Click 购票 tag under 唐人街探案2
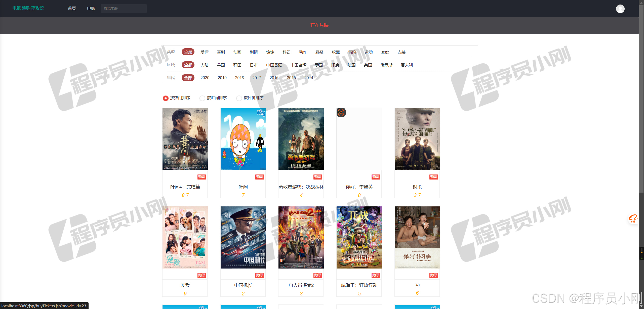This screenshot has height=309, width=644. click(x=317, y=275)
